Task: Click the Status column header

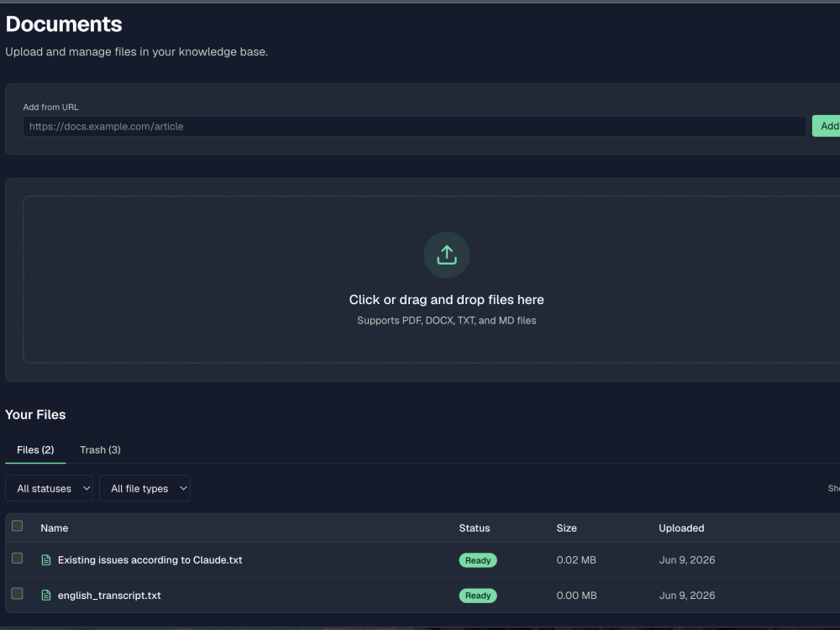Action: click(474, 528)
